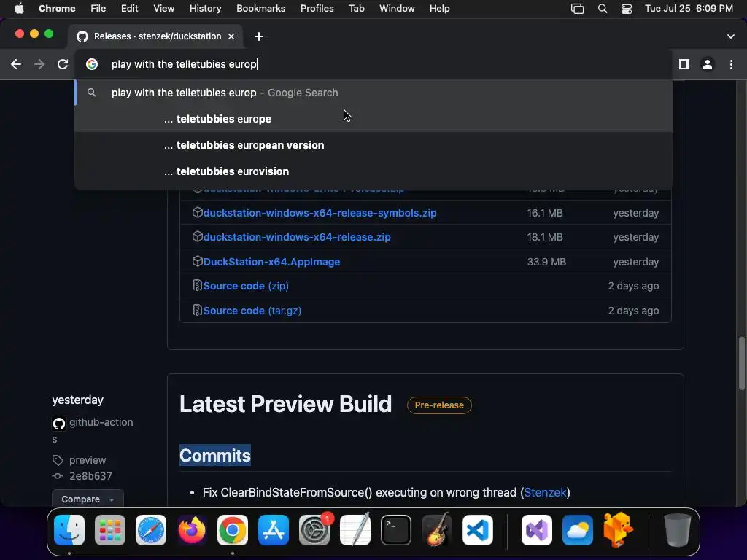The image size is (747, 560).
Task: Go back using the browser back arrow
Action: coord(16,64)
